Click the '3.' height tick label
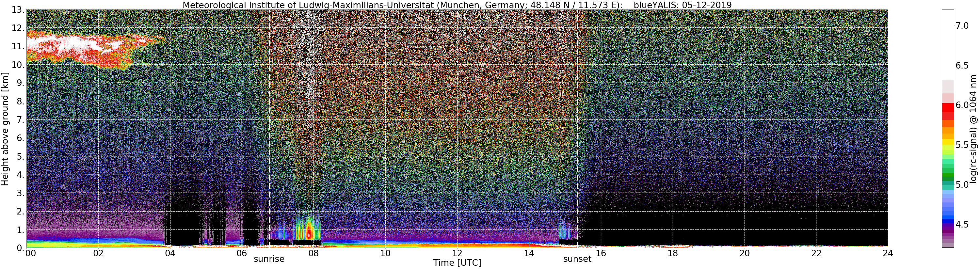Image resolution: width=980 pixels, height=269 pixels. click(x=21, y=193)
